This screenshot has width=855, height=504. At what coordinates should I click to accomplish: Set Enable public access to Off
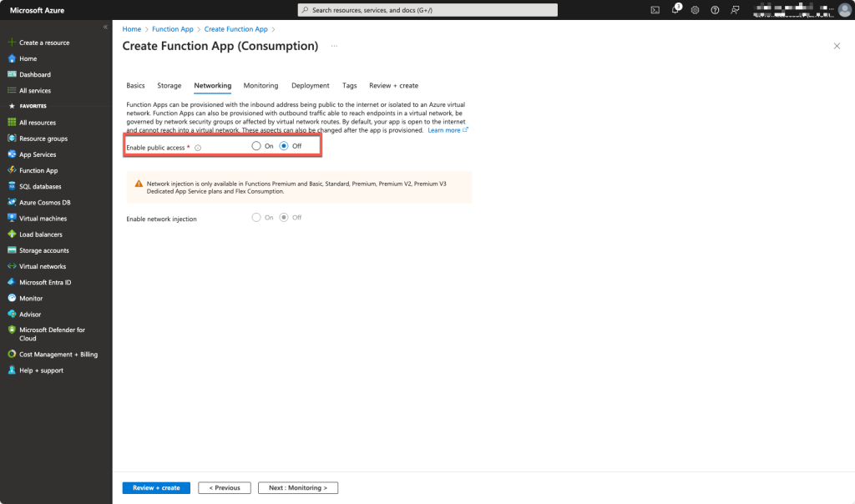284,146
